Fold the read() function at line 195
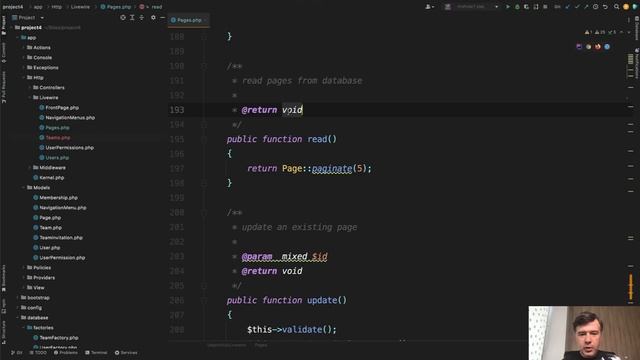This screenshot has width=640, height=360. [204, 139]
